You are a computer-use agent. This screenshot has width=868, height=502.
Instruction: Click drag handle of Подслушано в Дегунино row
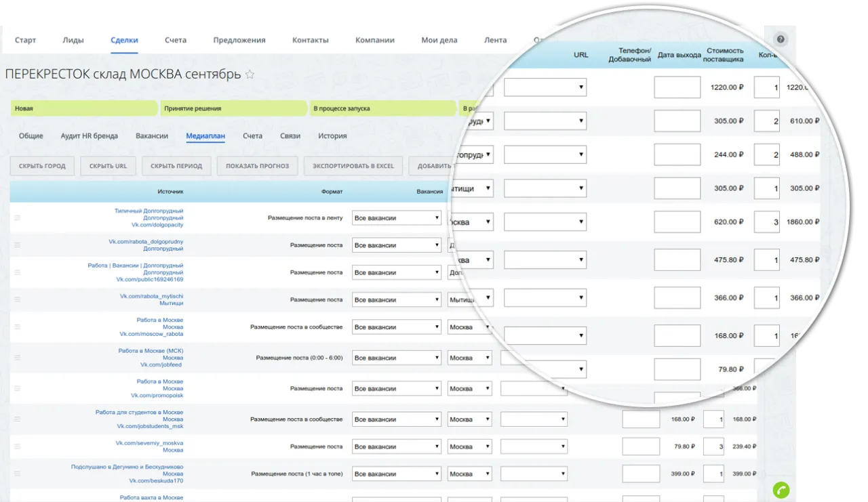18,474
